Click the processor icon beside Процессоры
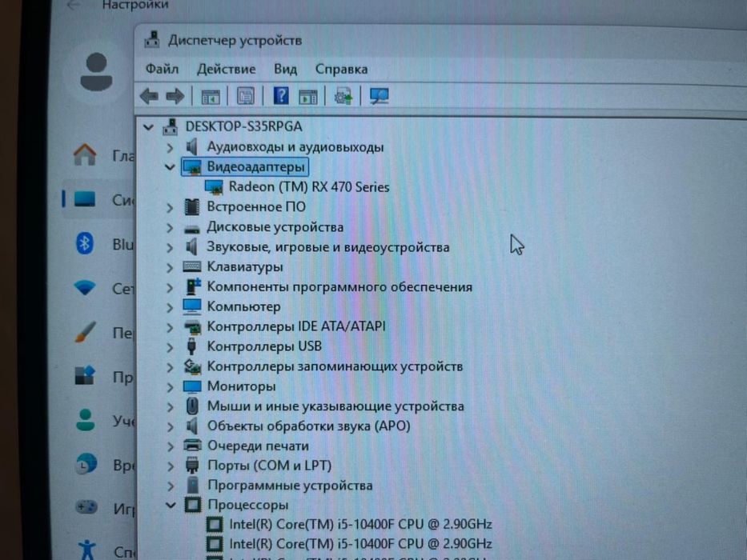Image resolution: width=747 pixels, height=560 pixels. (193, 505)
